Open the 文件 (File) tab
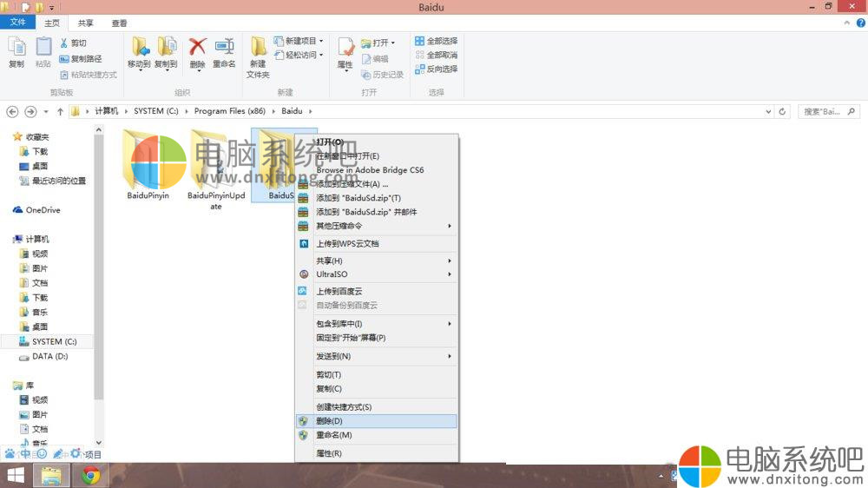The image size is (868, 488). pyautogui.click(x=17, y=23)
